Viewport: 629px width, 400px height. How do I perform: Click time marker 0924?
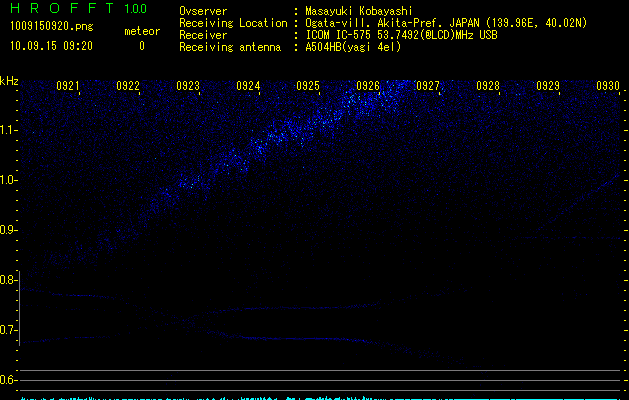(x=248, y=86)
